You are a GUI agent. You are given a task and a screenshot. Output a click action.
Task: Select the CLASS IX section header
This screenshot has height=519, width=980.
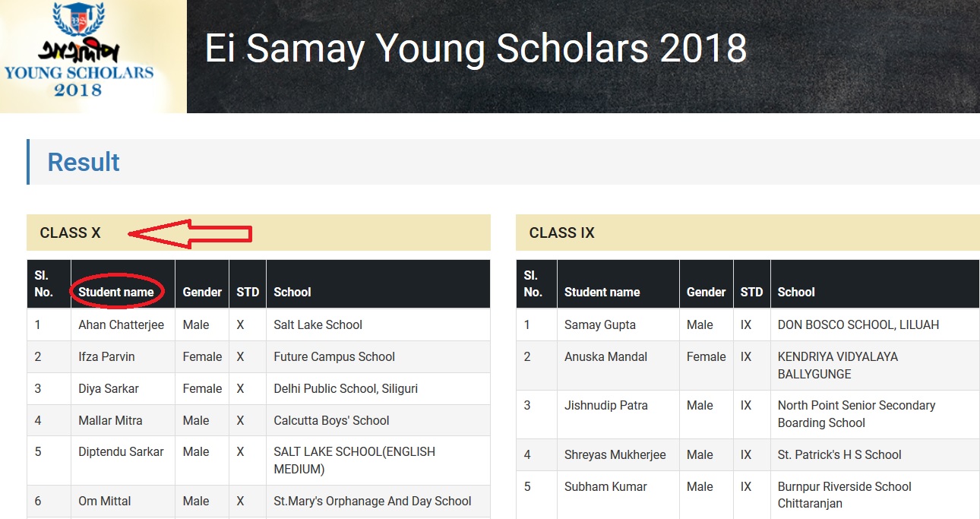point(561,233)
